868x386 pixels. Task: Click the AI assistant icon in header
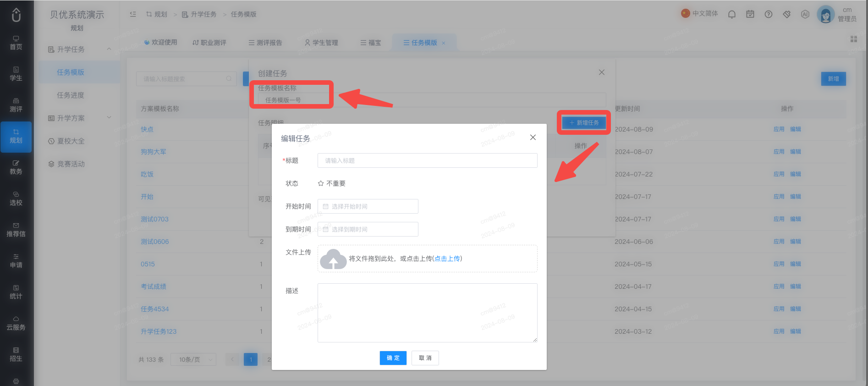(805, 14)
